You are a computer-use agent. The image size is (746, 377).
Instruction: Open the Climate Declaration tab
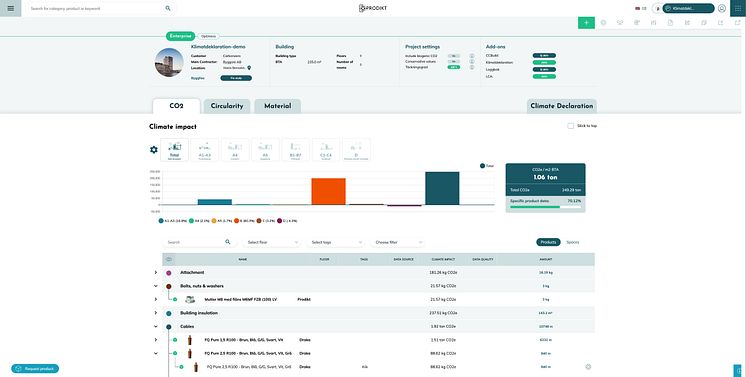562,106
